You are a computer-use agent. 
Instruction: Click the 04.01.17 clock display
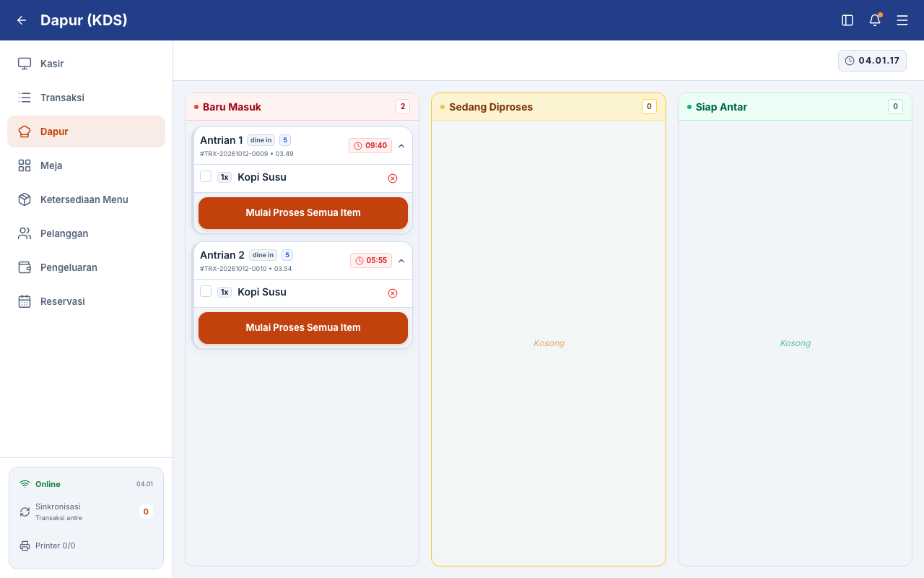click(872, 61)
